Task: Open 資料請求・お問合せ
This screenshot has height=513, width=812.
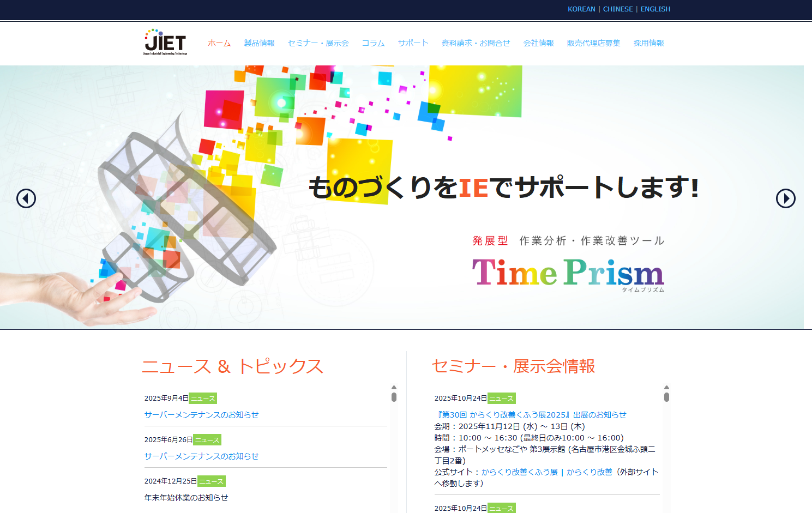Action: click(475, 43)
